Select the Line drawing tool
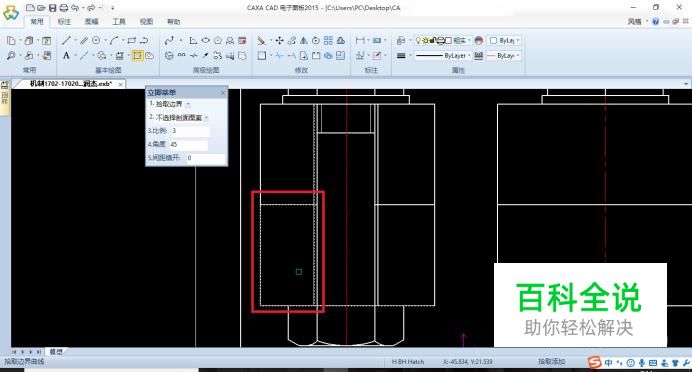Viewport: 692px width, 372px height. [x=66, y=41]
